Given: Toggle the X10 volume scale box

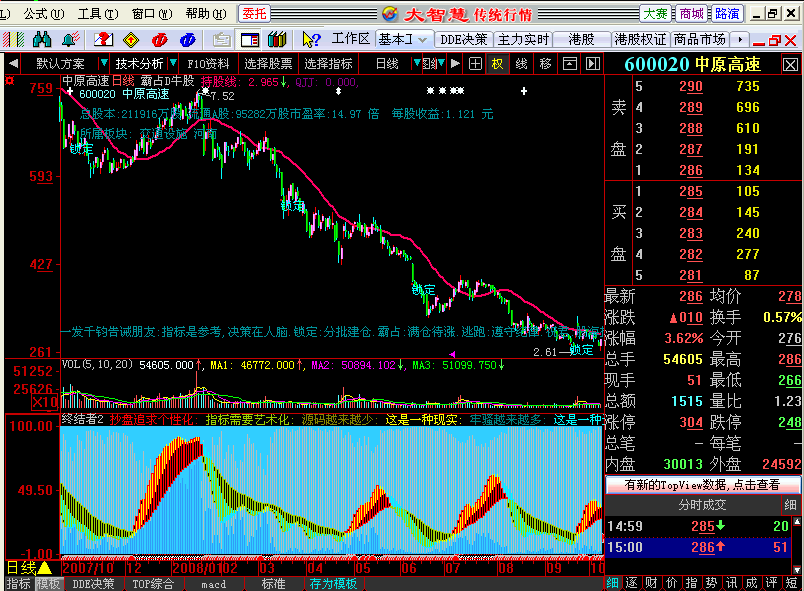Looking at the screenshot, I should pyautogui.click(x=45, y=402).
